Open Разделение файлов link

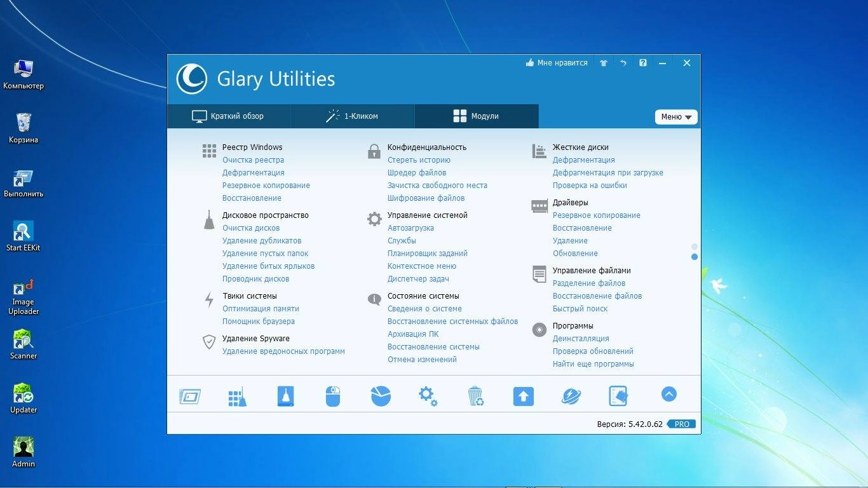tap(589, 283)
